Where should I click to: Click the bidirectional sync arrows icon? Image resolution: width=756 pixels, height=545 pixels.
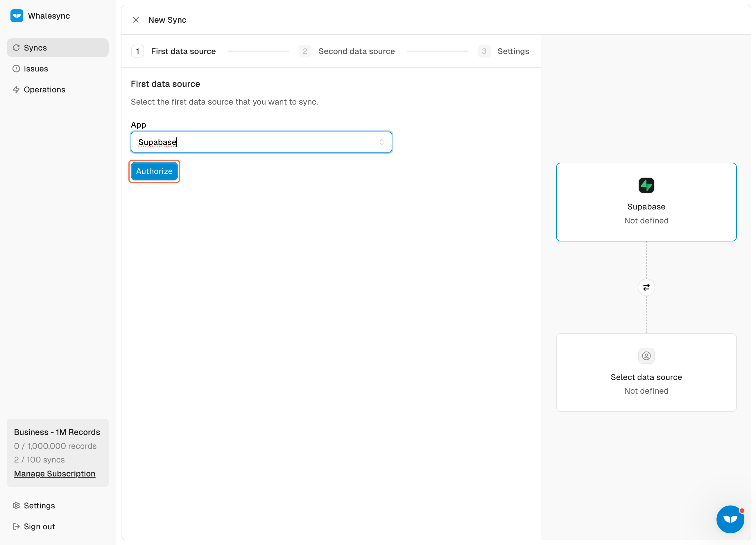pos(646,287)
